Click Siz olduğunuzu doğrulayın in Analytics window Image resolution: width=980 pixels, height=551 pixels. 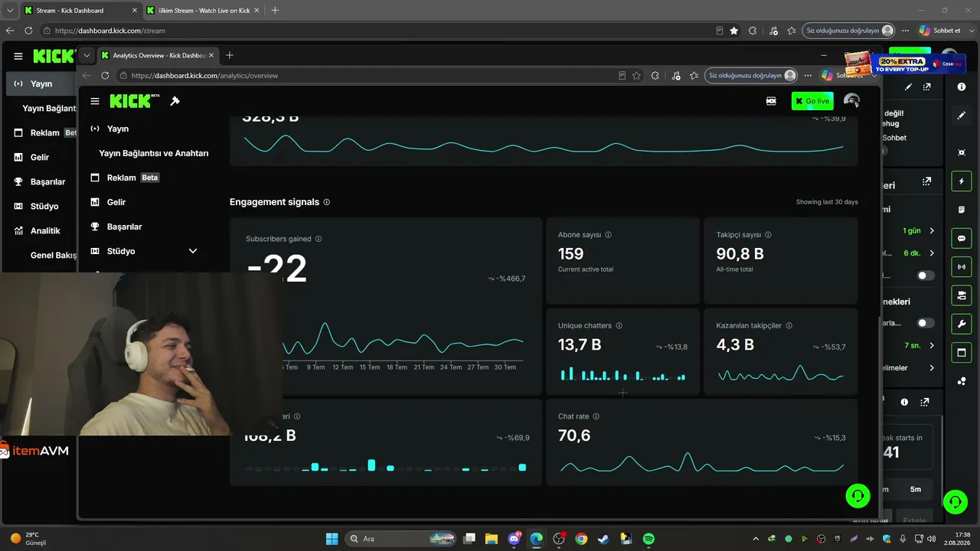pyautogui.click(x=751, y=76)
